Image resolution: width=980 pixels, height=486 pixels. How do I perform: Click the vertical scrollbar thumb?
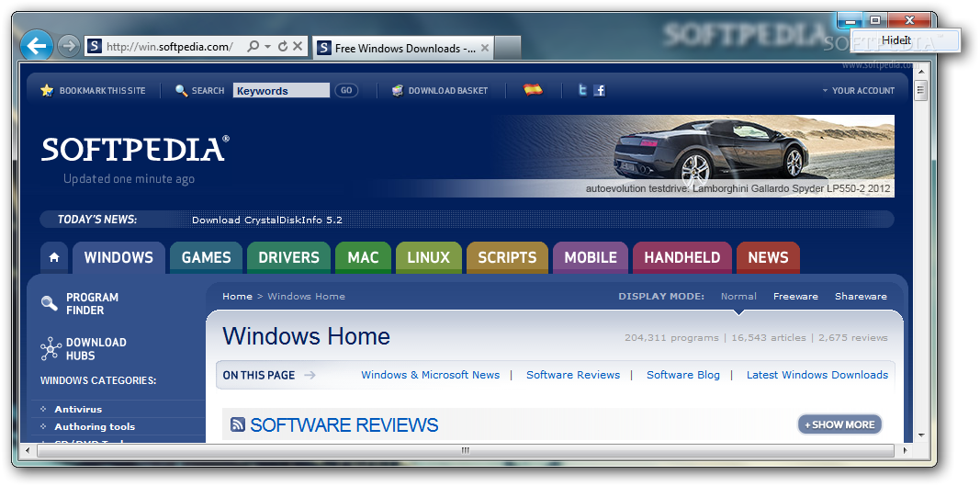[920, 90]
